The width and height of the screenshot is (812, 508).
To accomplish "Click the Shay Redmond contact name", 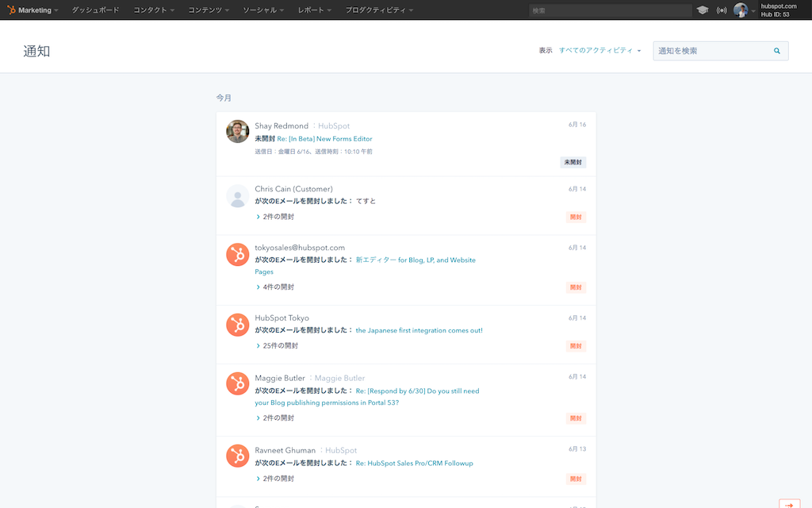I will click(x=282, y=126).
